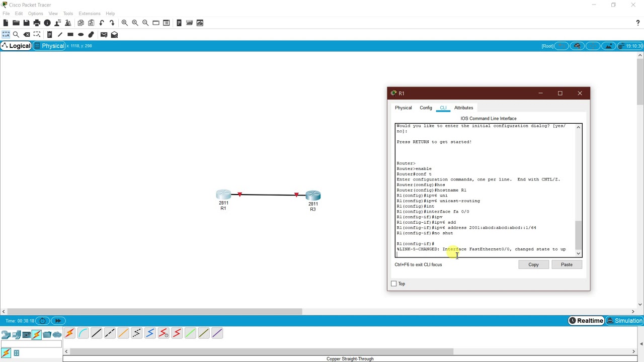Viewport: 644px width, 362px height.
Task: Launch the Activity Wizard icon
Action: (x=68, y=23)
